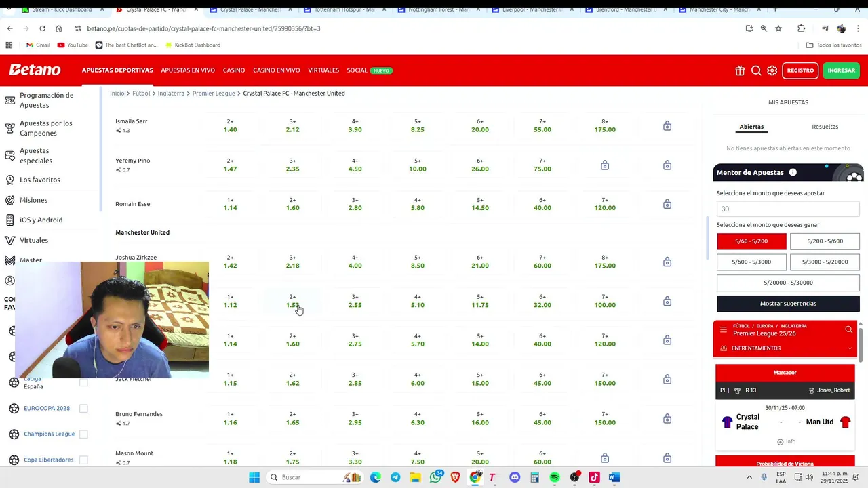Click the lock icon in Ismaila Sarr row

tap(667, 126)
